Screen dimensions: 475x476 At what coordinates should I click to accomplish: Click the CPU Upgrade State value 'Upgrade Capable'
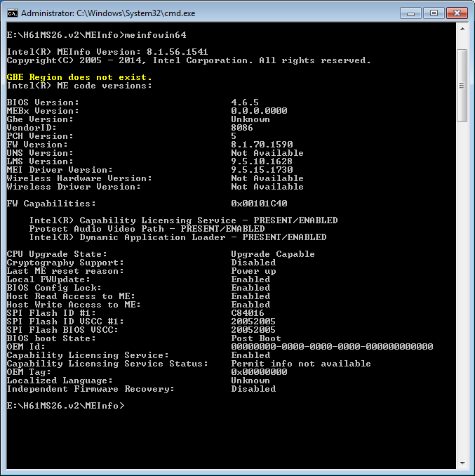[x=273, y=254]
